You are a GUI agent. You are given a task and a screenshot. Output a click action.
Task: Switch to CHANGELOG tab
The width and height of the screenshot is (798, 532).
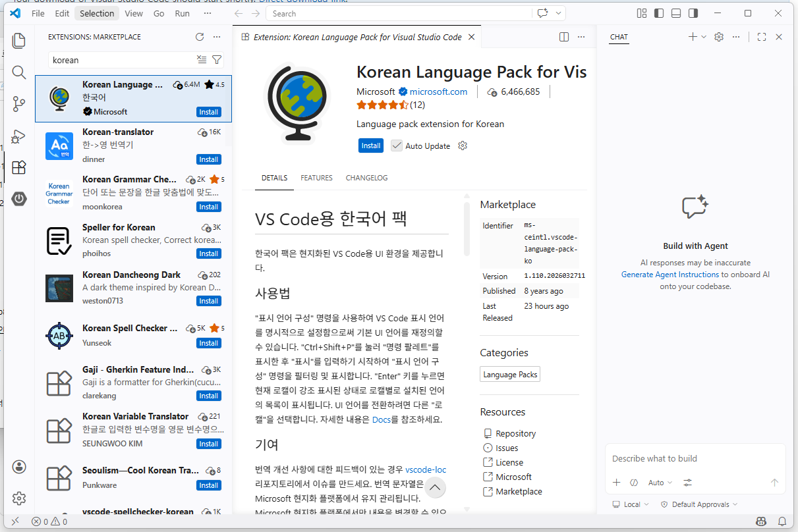click(x=366, y=178)
